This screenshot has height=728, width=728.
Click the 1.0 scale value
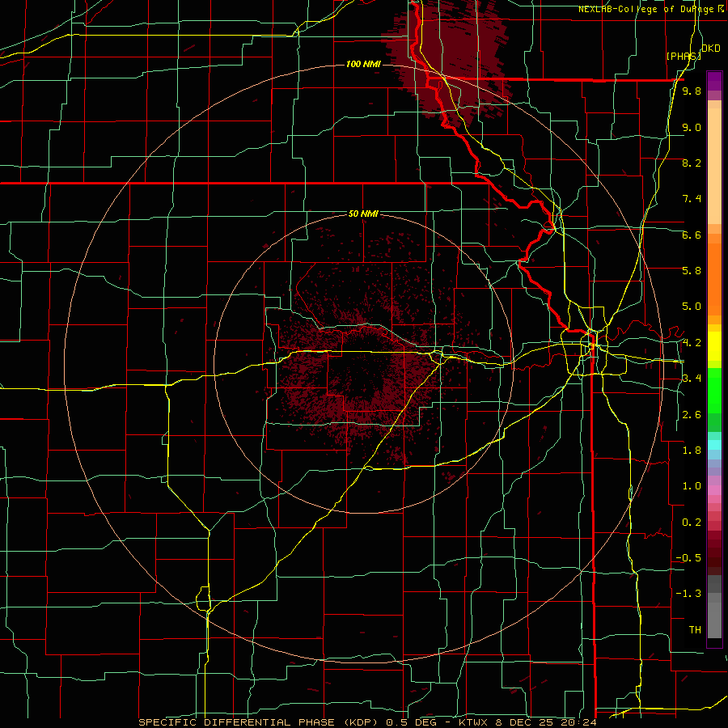(692, 486)
